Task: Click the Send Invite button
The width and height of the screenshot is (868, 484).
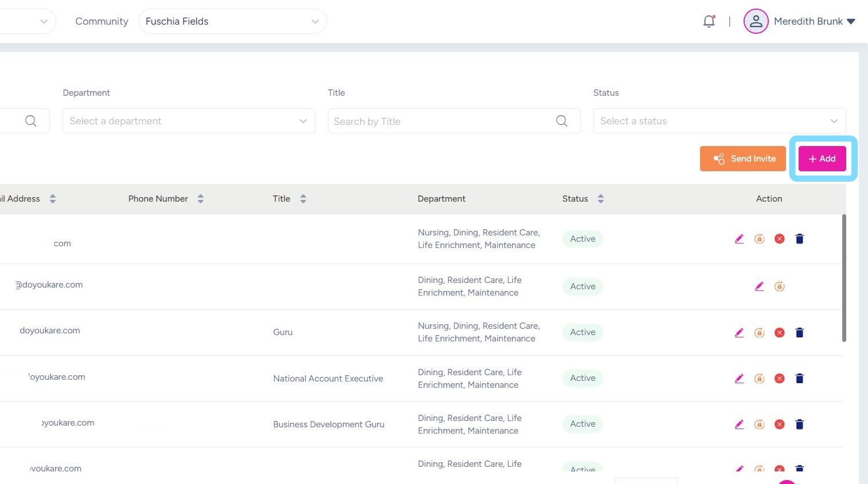Action: tap(742, 159)
